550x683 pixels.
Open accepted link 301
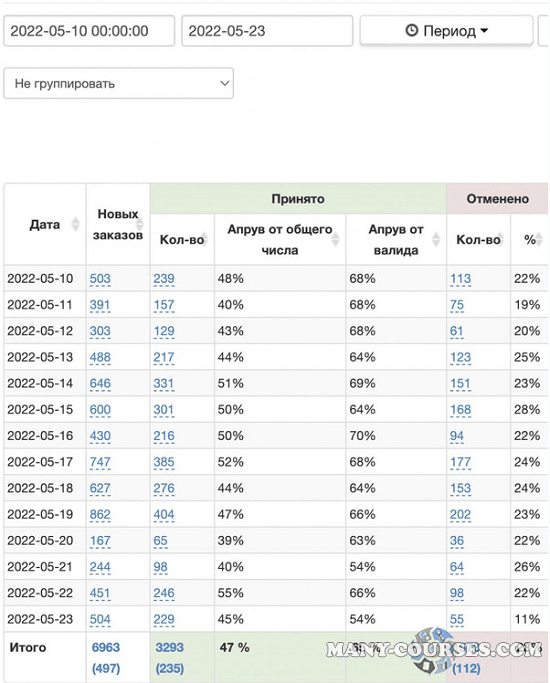pyautogui.click(x=164, y=409)
